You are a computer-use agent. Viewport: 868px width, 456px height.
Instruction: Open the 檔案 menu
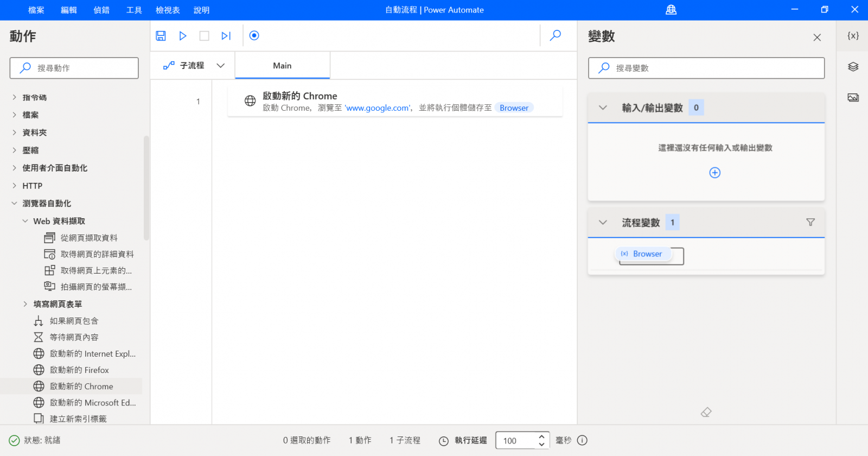coord(36,10)
